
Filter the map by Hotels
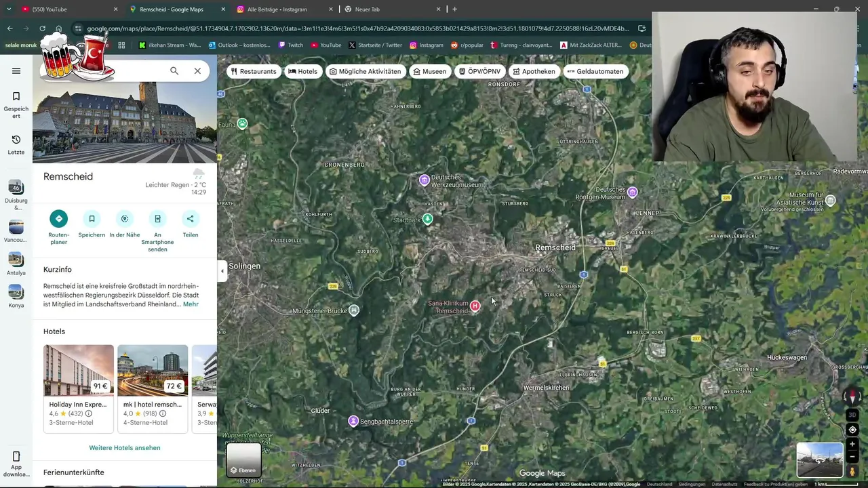pyautogui.click(x=303, y=71)
